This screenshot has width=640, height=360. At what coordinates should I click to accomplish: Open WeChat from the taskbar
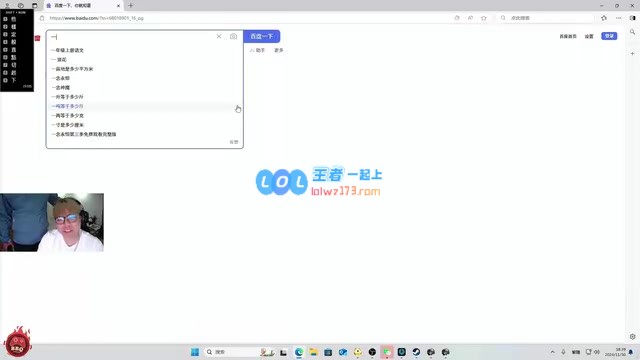387,352
